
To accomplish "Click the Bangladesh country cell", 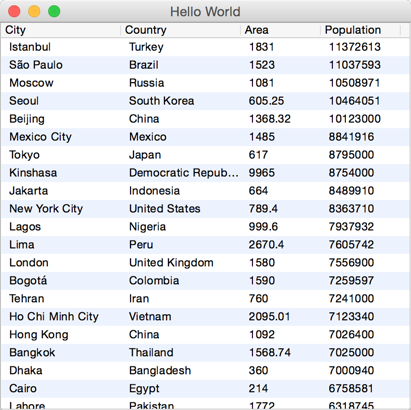I will (x=160, y=371).
